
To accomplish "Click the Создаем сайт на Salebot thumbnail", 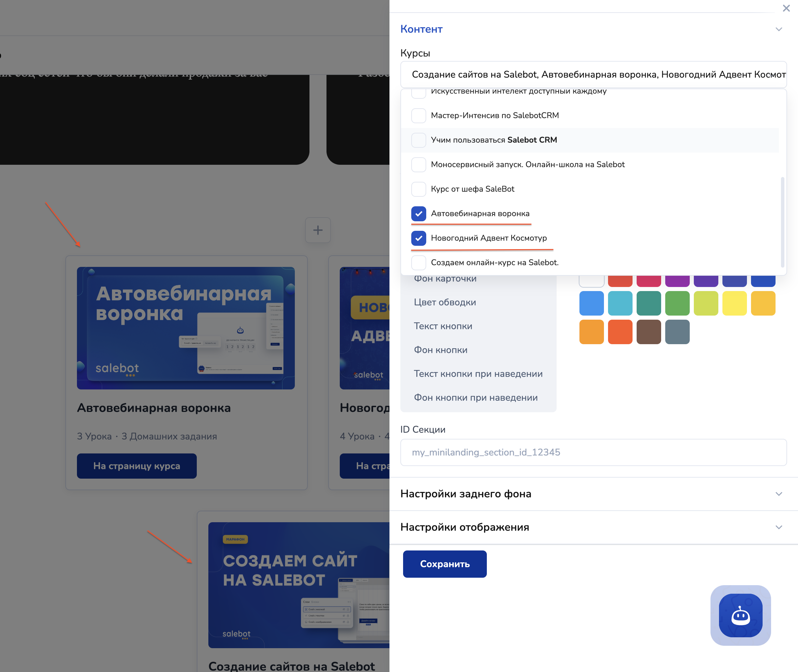I will pos(299,585).
